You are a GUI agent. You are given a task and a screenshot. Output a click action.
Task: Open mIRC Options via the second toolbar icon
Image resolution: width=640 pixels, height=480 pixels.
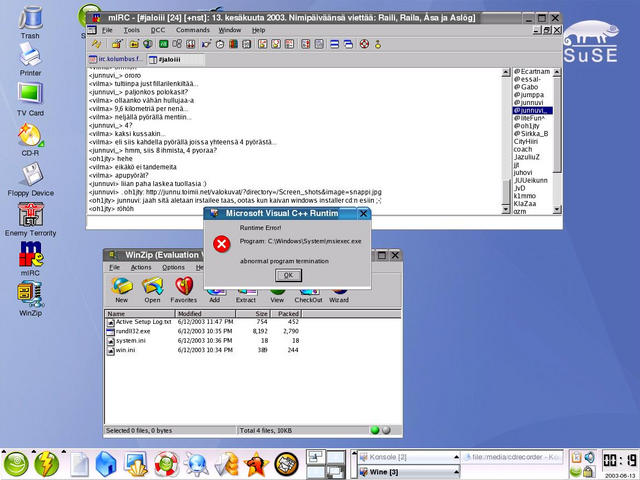pyautogui.click(x=118, y=44)
